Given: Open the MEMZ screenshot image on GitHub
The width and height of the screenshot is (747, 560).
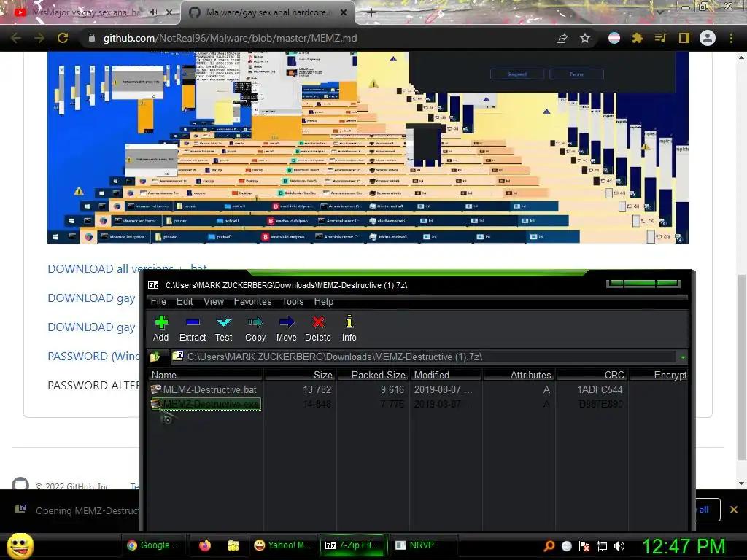Looking at the screenshot, I should click(368, 147).
